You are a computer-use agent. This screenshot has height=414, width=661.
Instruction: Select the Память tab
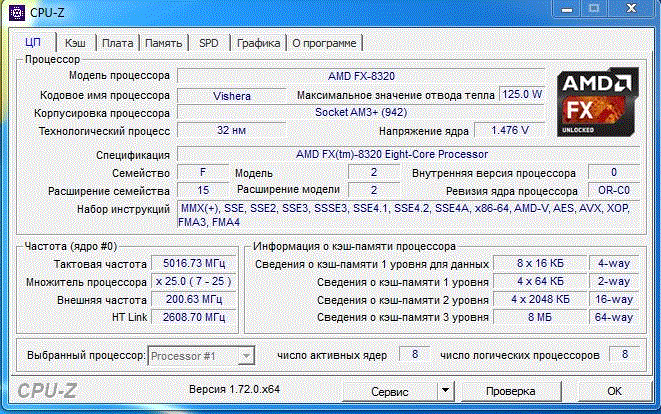(x=164, y=43)
